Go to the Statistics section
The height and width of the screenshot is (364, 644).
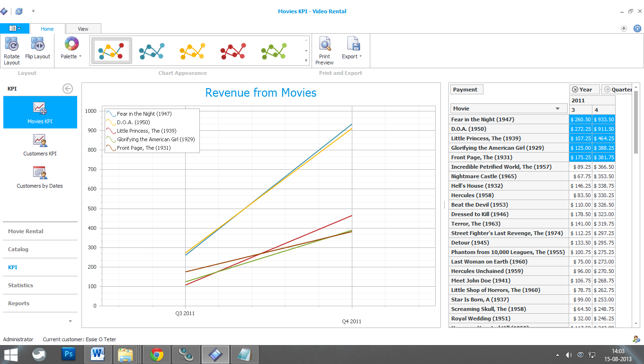[x=21, y=285]
